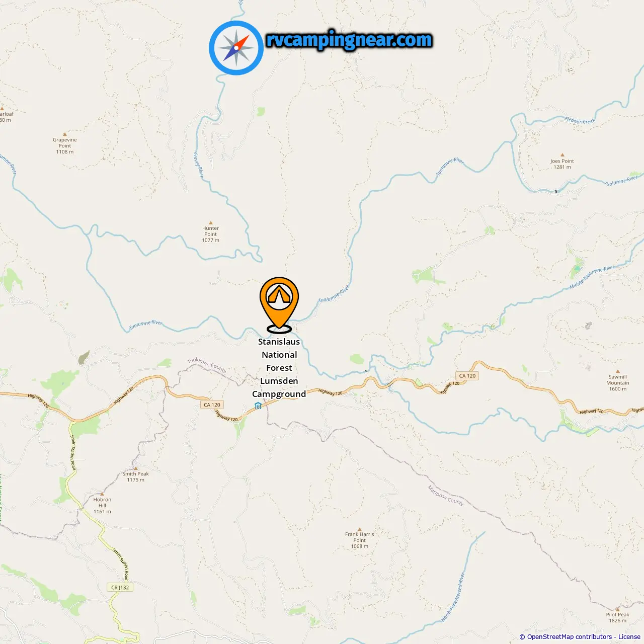Viewport: 644px width, 644px height.
Task: Click the Stanislaus National Forest Lumsden Campground label
Action: 279,368
